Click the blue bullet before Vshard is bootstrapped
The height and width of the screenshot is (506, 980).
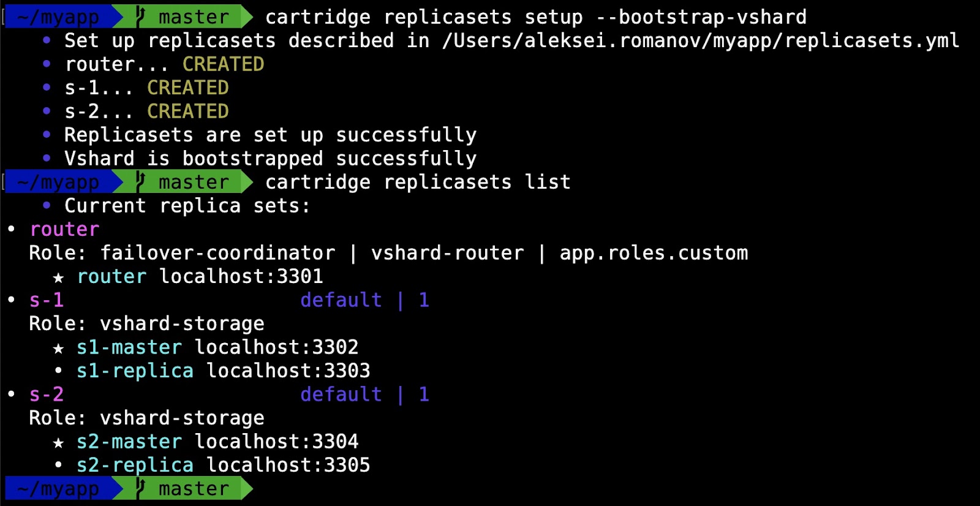coord(47,158)
